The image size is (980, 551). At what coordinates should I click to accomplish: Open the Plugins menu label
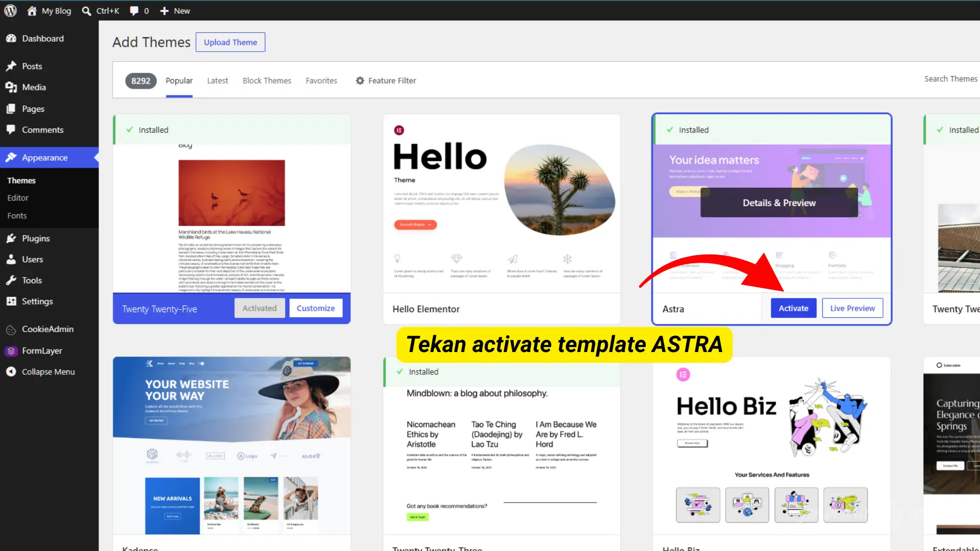click(36, 238)
